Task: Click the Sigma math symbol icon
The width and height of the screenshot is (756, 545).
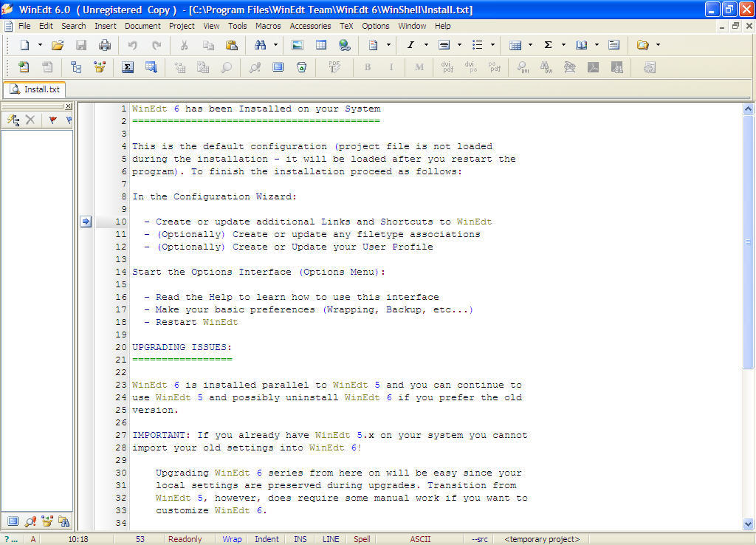Action: click(549, 45)
